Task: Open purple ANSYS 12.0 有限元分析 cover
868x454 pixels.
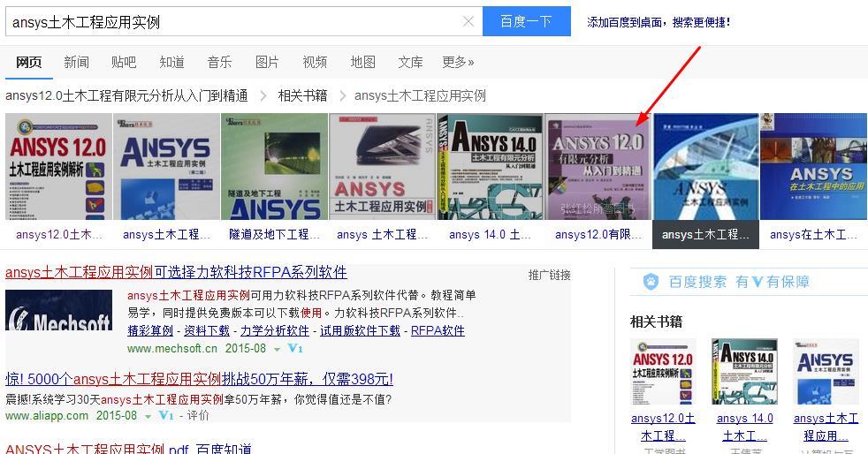Action: 598,166
